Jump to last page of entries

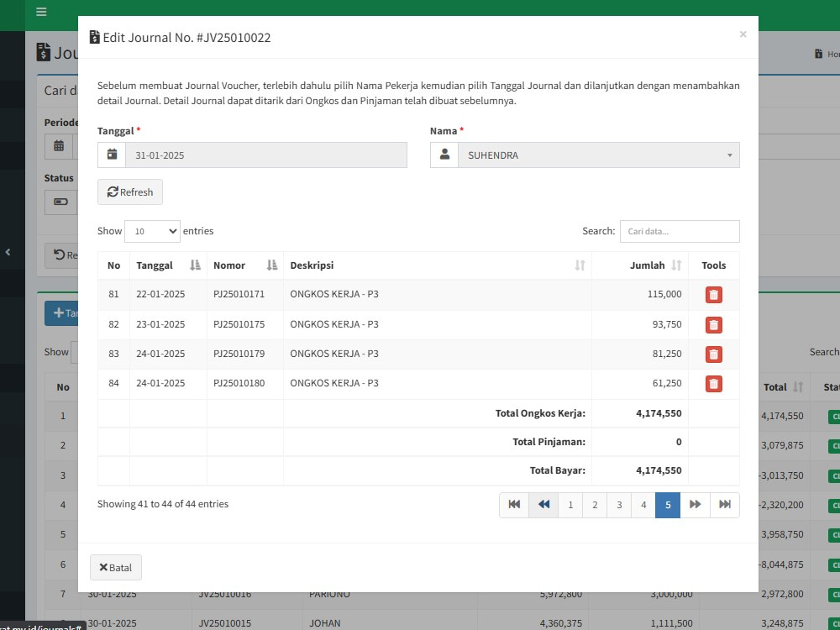pos(725,505)
